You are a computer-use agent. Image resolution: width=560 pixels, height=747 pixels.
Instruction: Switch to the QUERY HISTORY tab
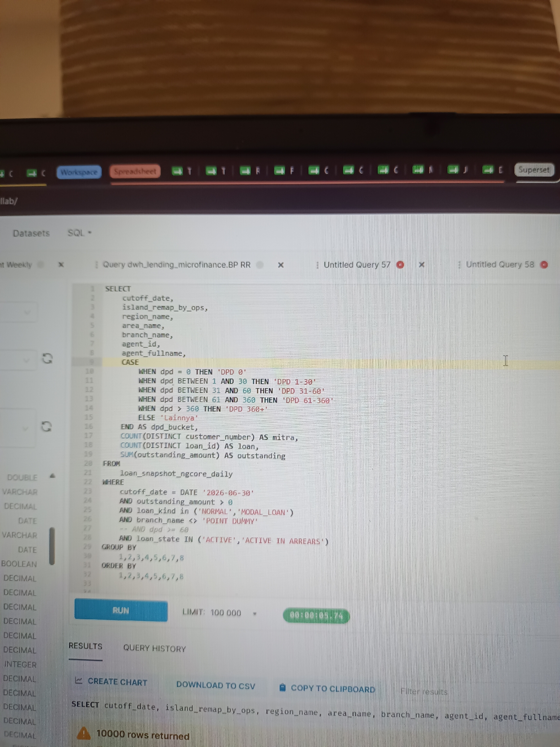155,648
